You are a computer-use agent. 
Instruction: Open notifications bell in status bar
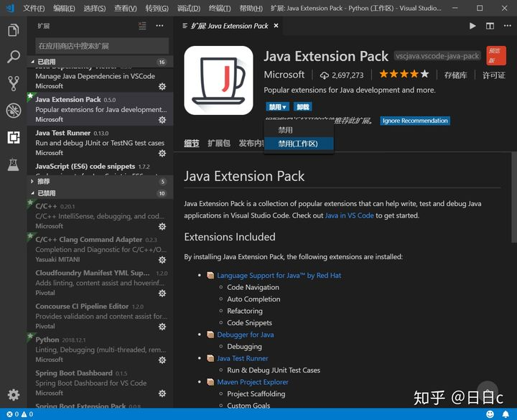click(x=506, y=414)
